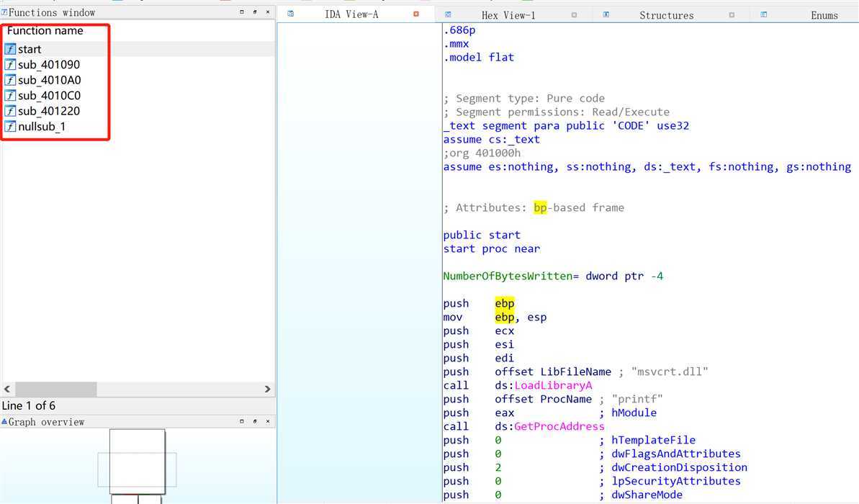Click the Enums tab icon
Viewport: 859px width, 504px height.
(x=764, y=15)
